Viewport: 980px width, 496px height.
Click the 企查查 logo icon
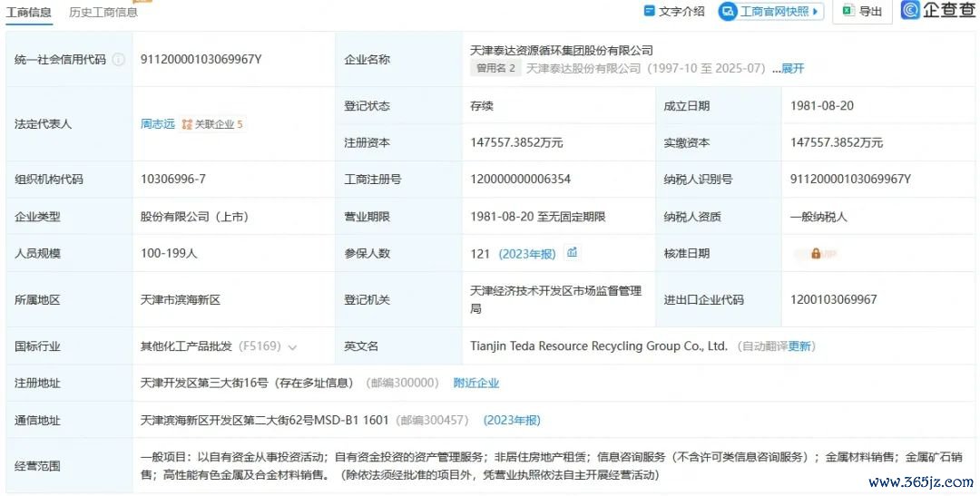910,10
